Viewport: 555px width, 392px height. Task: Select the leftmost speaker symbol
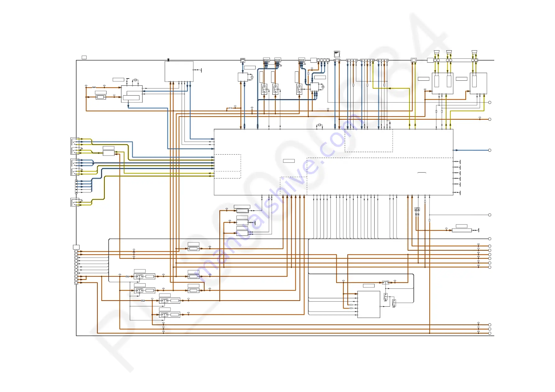point(437,52)
